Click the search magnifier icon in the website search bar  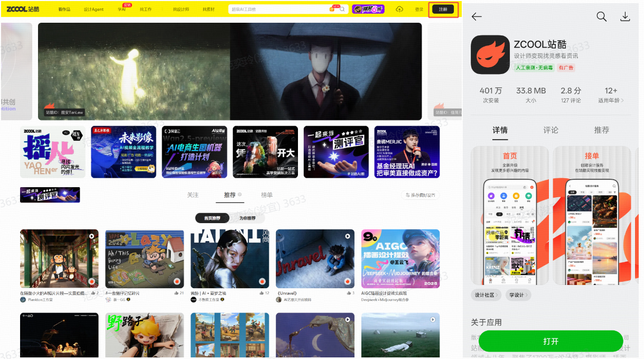pyautogui.click(x=342, y=9)
